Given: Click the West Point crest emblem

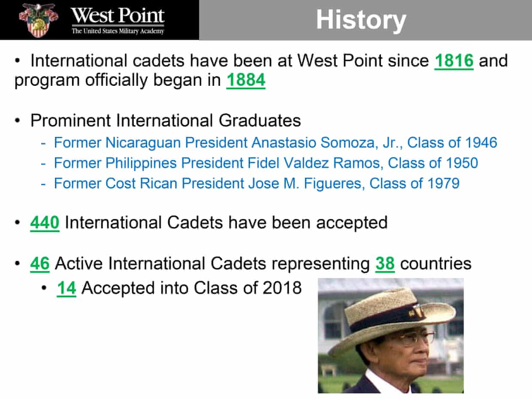Looking at the screenshot, I should tap(38, 19).
